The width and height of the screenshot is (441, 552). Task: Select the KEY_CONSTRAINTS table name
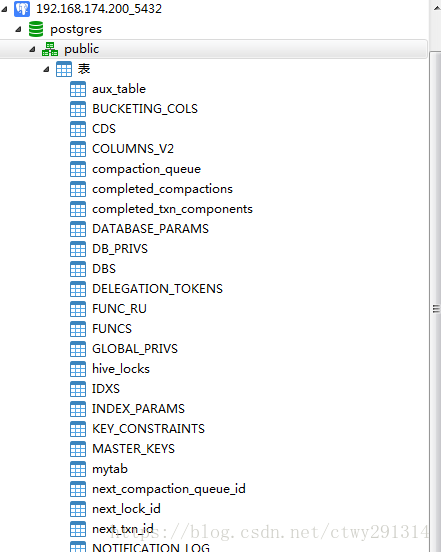point(148,429)
